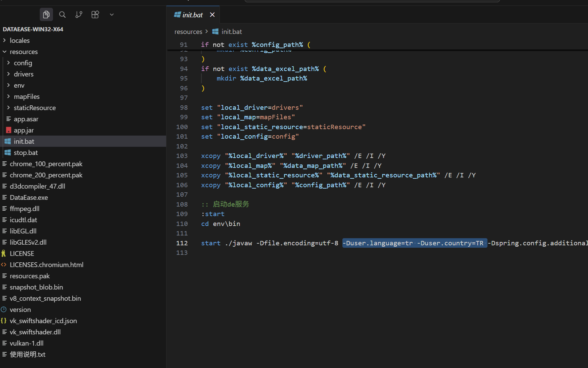Click line number 112 in gutter
The image size is (588, 368).
click(x=182, y=243)
